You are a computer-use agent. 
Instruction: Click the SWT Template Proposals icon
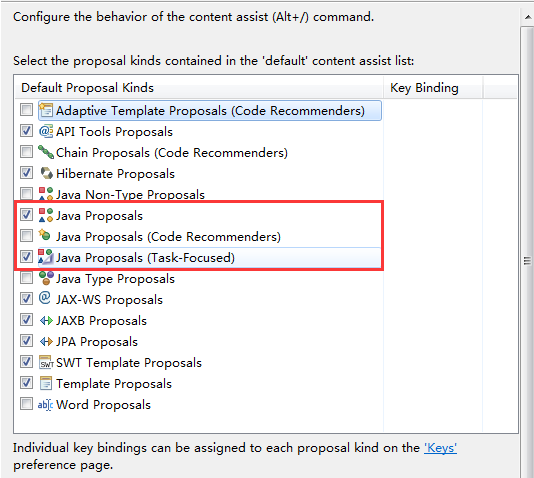click(46, 363)
